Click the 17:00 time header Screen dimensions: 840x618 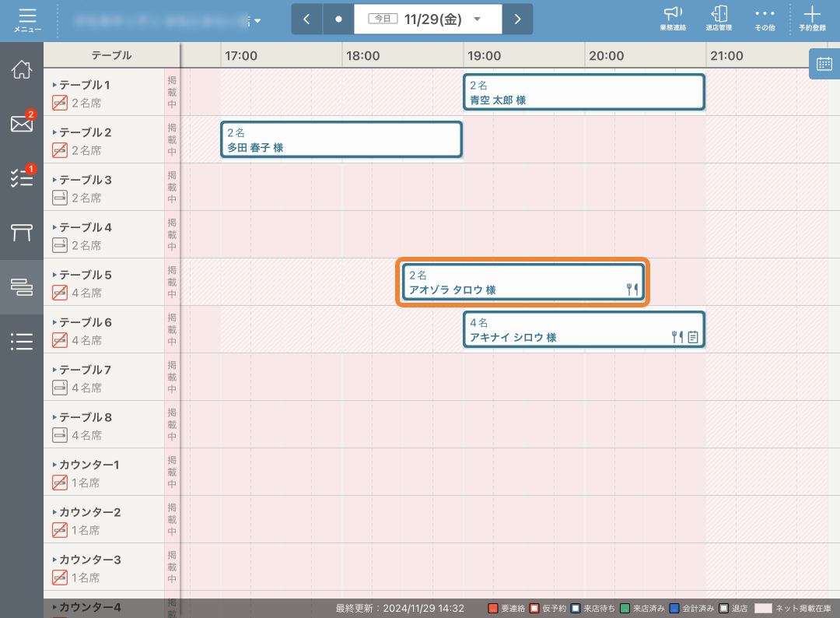pos(241,56)
